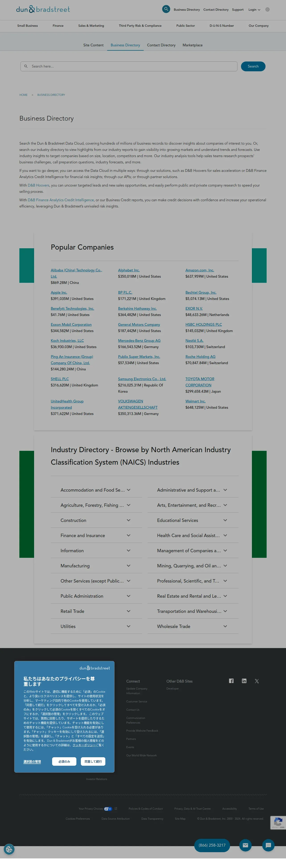The image size is (286, 868).
Task: Open the live chat bubble icon
Action: coord(268,845)
